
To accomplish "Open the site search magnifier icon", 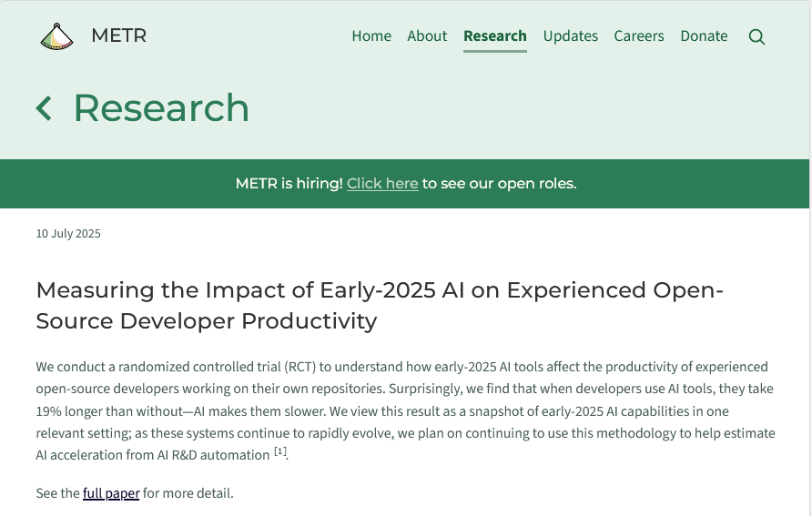I will pyautogui.click(x=756, y=36).
